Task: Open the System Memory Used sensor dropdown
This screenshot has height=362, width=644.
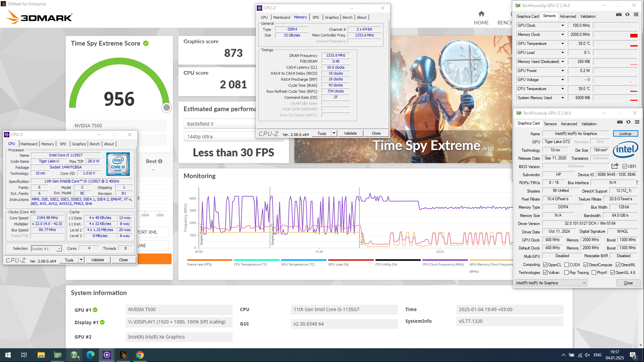Action: point(563,98)
